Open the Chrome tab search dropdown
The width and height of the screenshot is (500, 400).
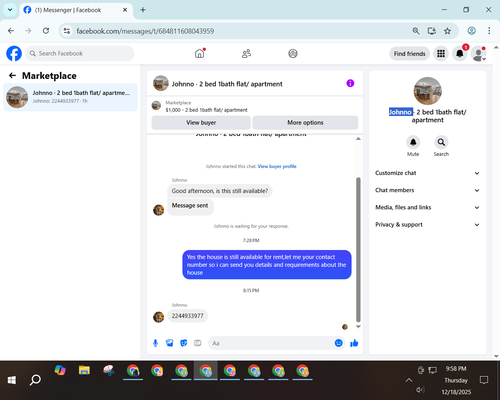coord(10,10)
